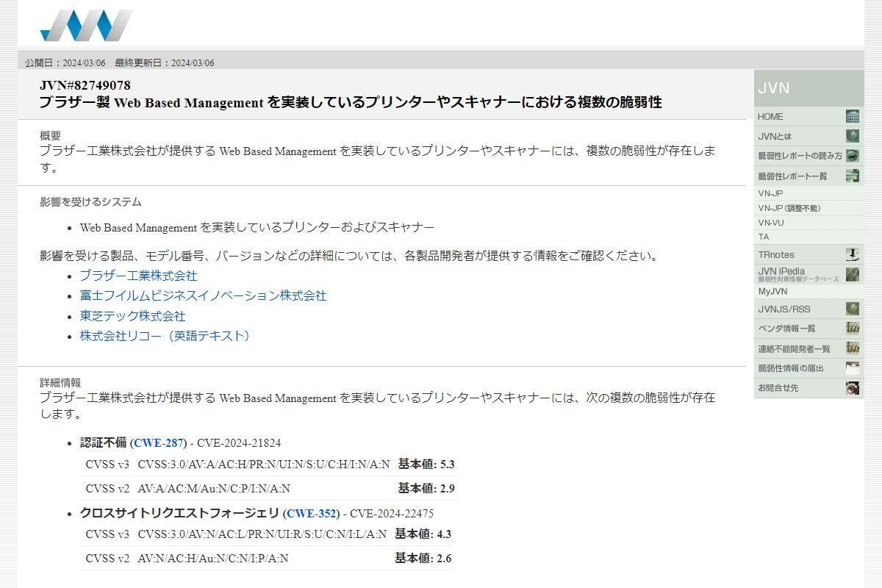Click the CVE-2024-22475 text
The height and width of the screenshot is (588, 882).
point(391,513)
